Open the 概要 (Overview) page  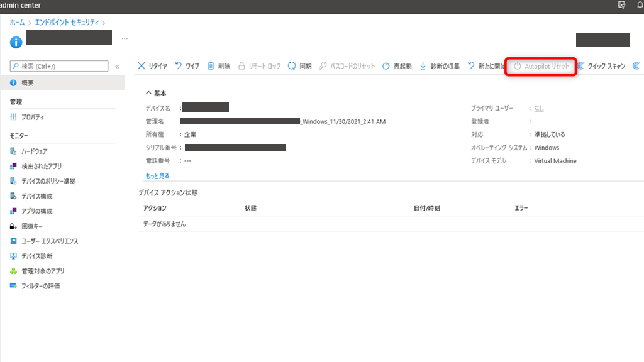(x=28, y=82)
